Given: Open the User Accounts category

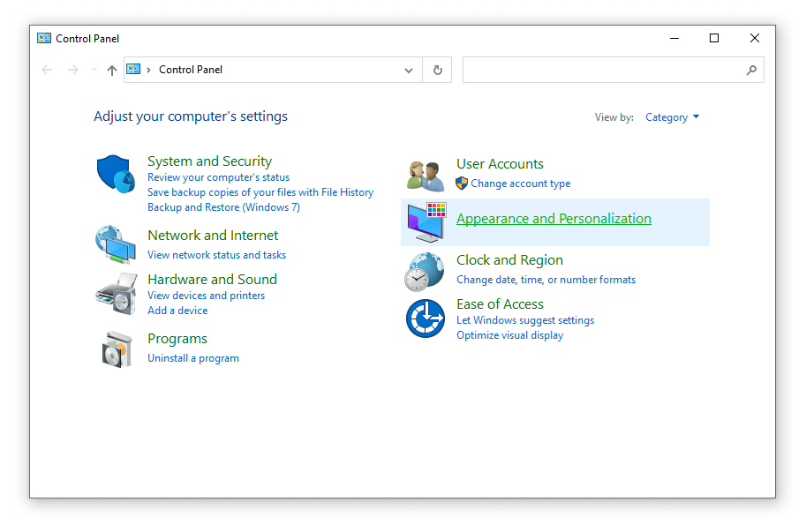Looking at the screenshot, I should click(x=501, y=164).
